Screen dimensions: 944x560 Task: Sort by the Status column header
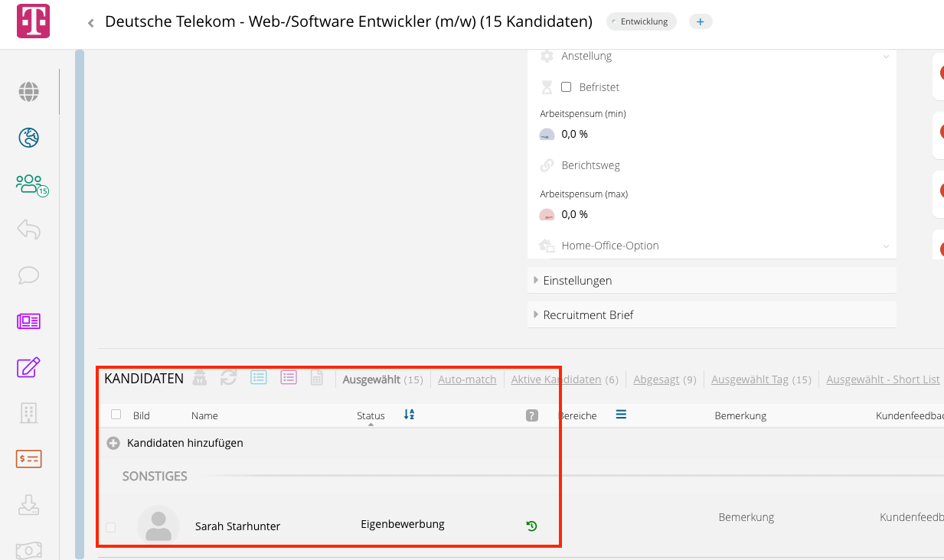tap(371, 415)
